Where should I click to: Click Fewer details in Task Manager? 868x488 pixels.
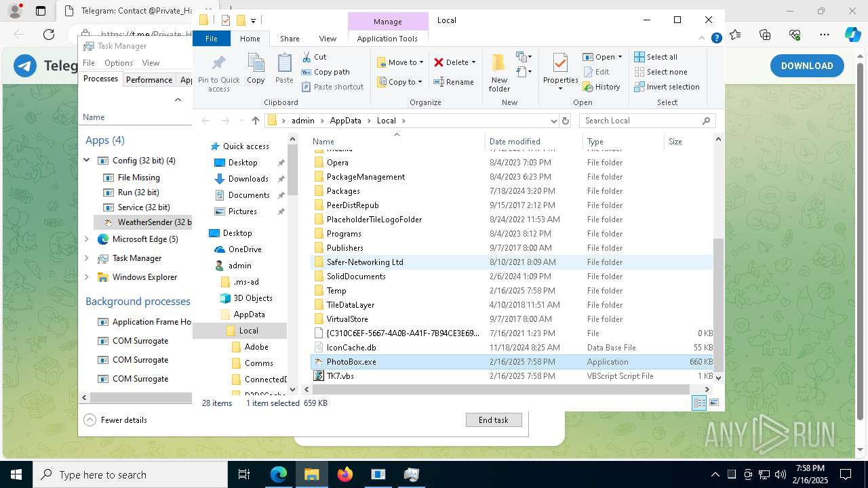[x=116, y=420]
